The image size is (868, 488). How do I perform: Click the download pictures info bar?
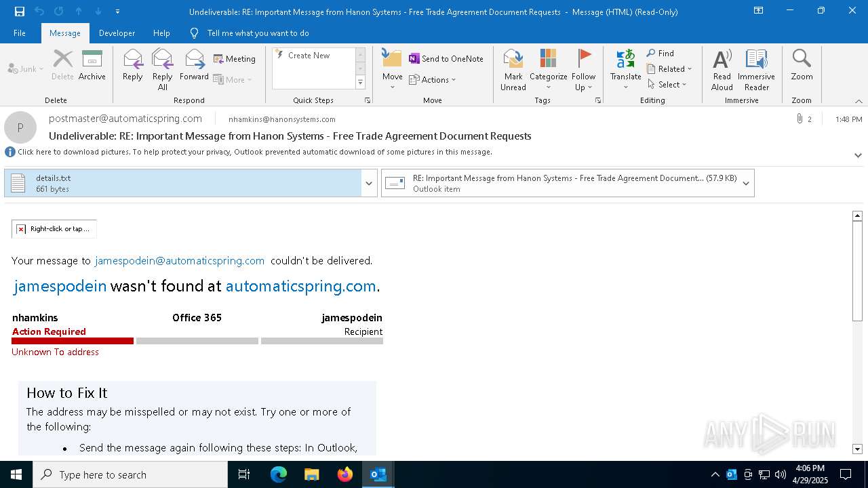(255, 152)
